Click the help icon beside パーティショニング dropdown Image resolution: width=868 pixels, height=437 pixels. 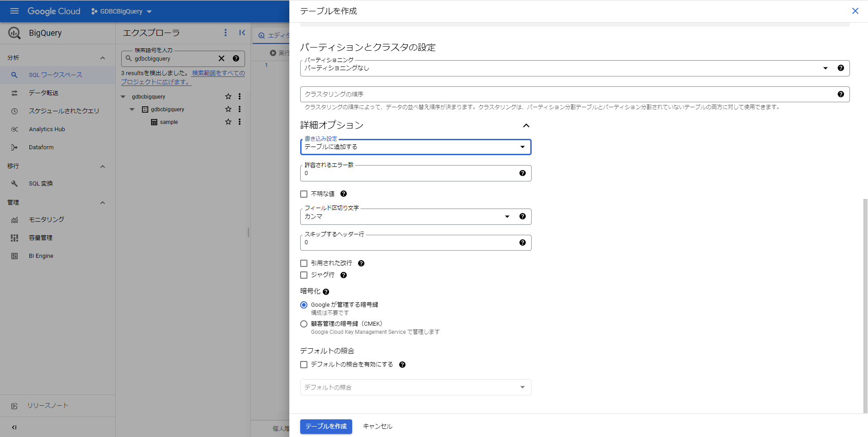(840, 68)
